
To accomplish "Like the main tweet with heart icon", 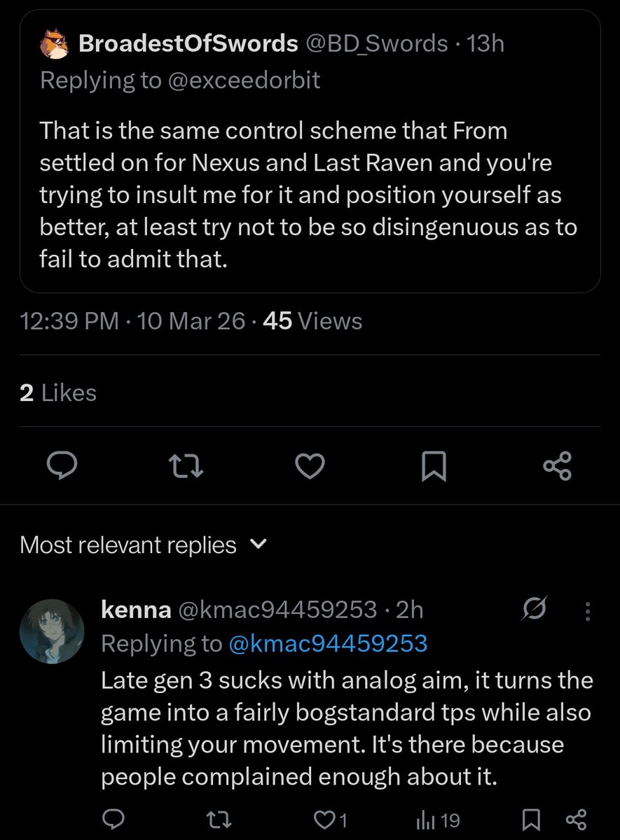I will point(310,465).
